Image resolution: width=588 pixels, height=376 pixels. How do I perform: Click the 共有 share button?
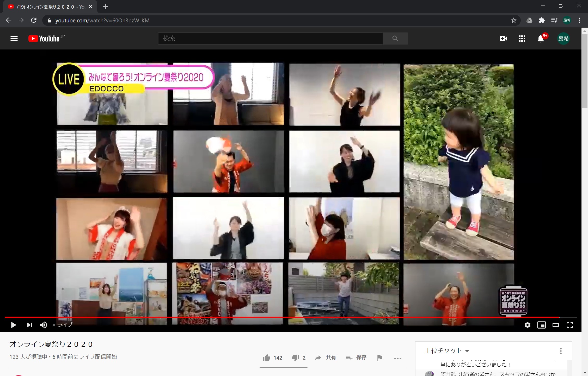[325, 358]
